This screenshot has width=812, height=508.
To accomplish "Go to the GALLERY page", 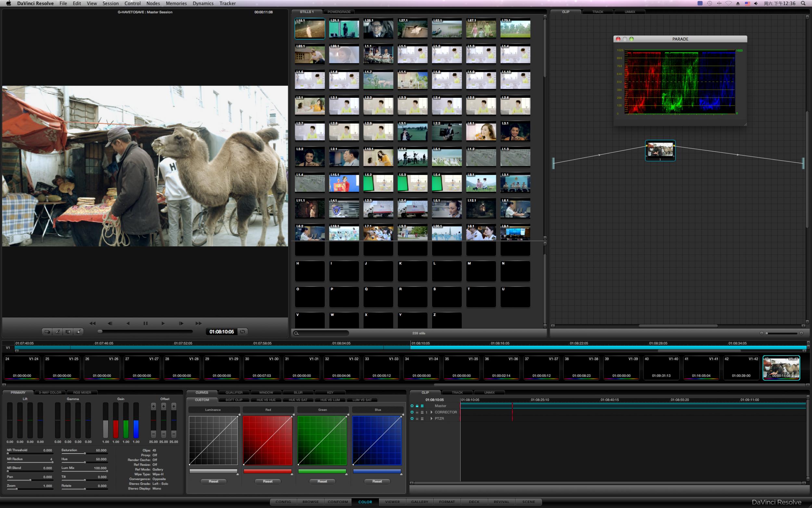I will [419, 502].
